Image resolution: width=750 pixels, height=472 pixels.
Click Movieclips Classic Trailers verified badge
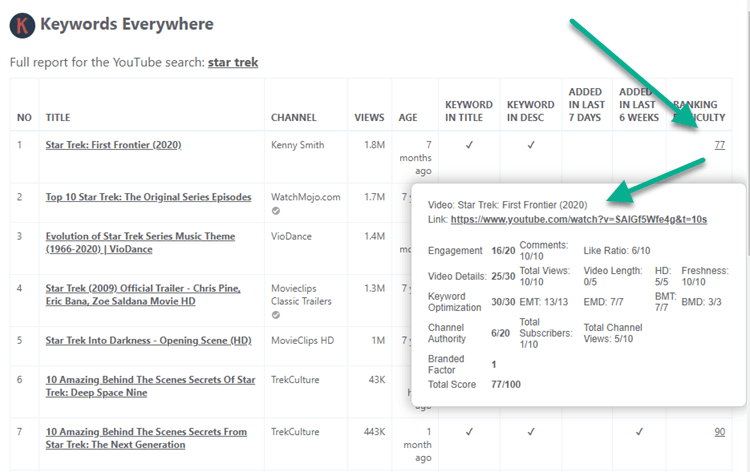276,315
